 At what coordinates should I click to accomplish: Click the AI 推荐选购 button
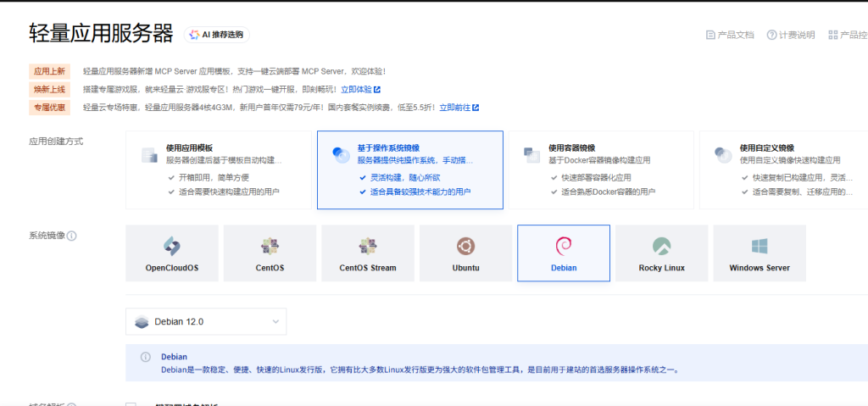[x=217, y=35]
